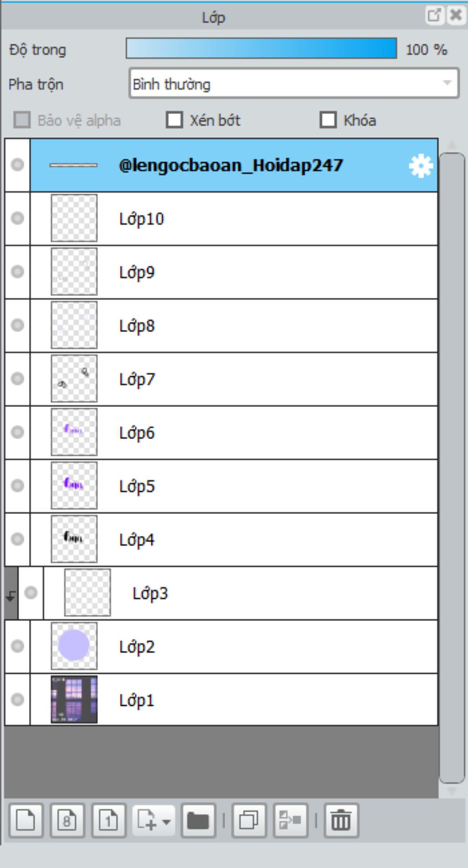Toggle visibility of Lớp10 layer
468x868 pixels.
click(x=17, y=218)
